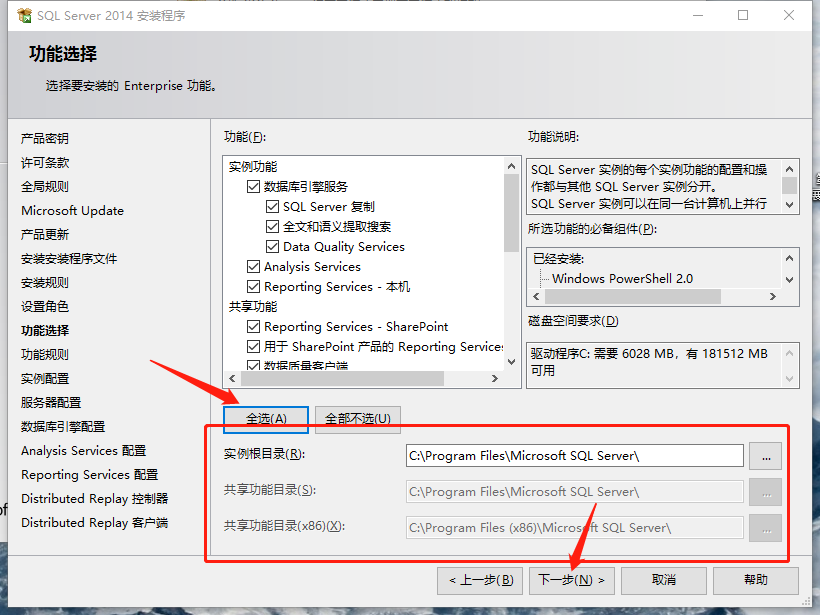
Task: Click Windows PowerShell 2.0 prerequisite entry
Action: point(622,279)
